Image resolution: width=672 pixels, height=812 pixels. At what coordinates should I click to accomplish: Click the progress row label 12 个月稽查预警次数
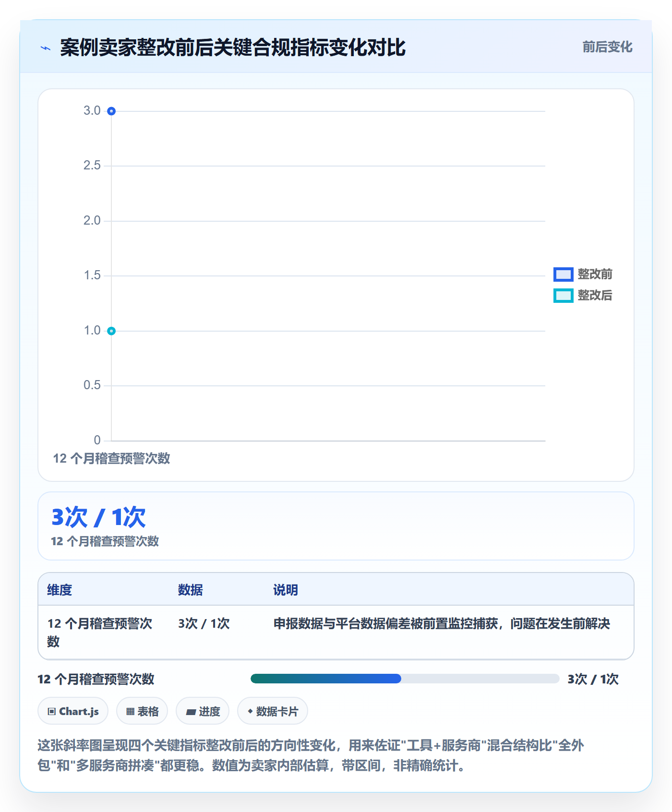(96, 679)
